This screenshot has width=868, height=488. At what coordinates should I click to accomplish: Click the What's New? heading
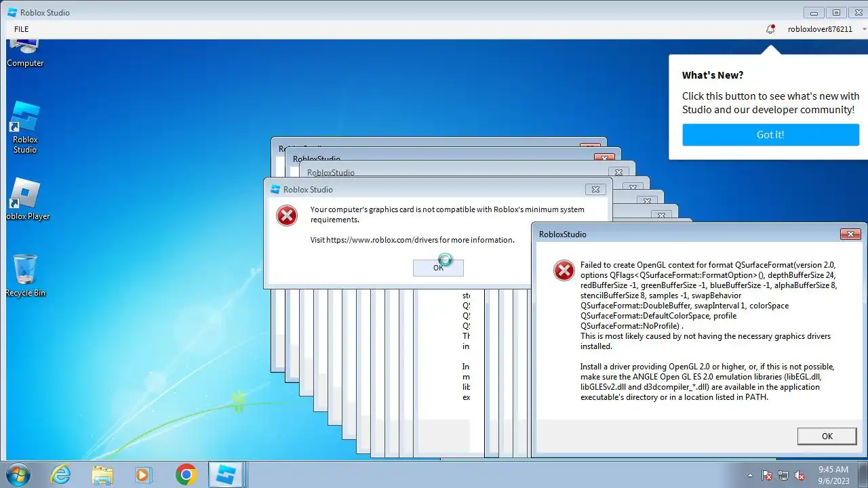click(713, 75)
